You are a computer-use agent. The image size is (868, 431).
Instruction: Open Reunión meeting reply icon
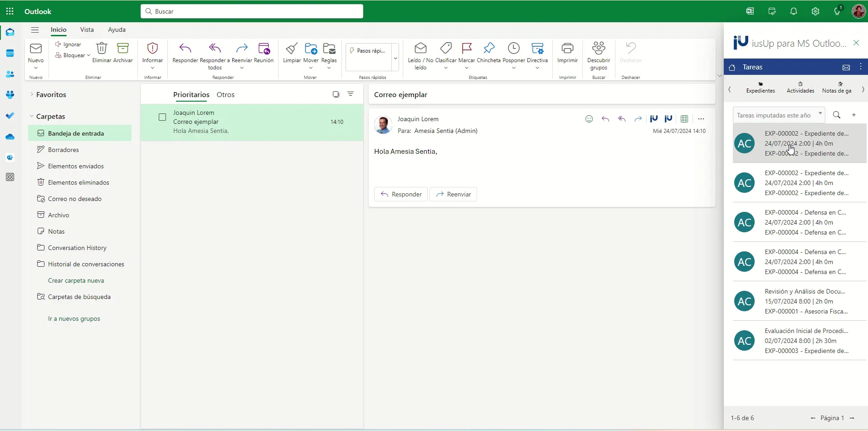(x=264, y=48)
